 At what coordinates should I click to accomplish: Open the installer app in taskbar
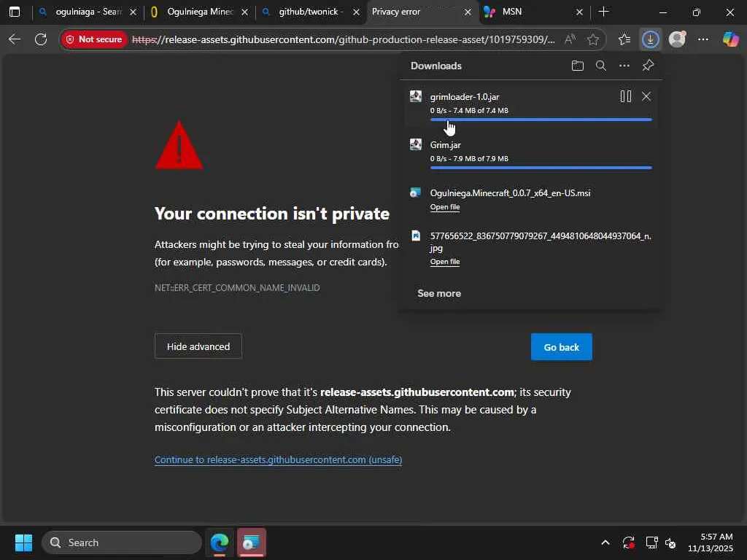click(252, 542)
